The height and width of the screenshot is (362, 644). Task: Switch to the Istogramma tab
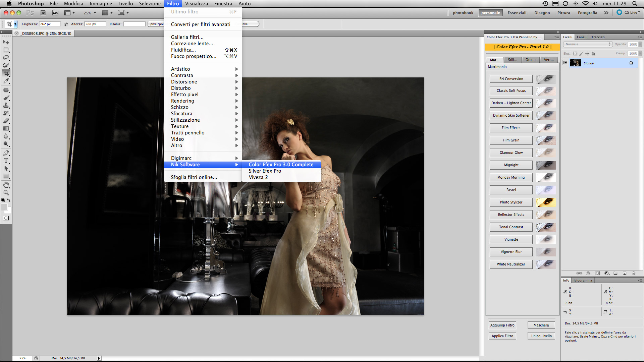click(x=583, y=280)
